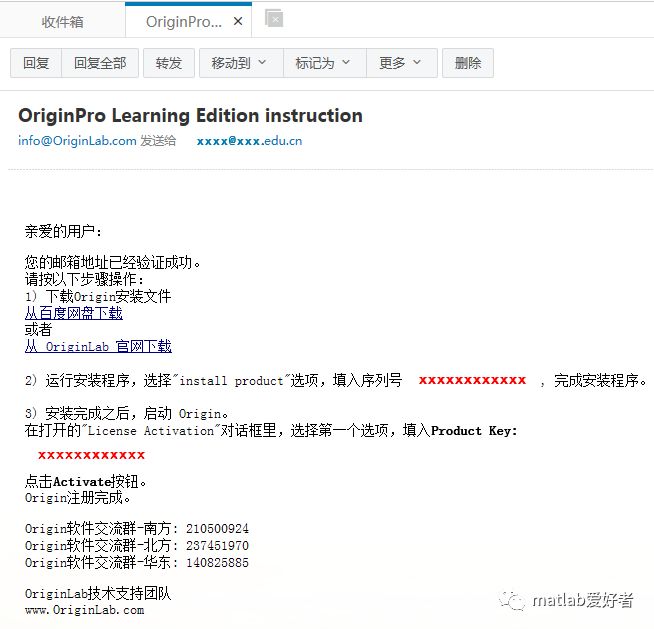Click step 1 text 下载Origin安装文件
This screenshot has width=654, height=629.
point(108,297)
